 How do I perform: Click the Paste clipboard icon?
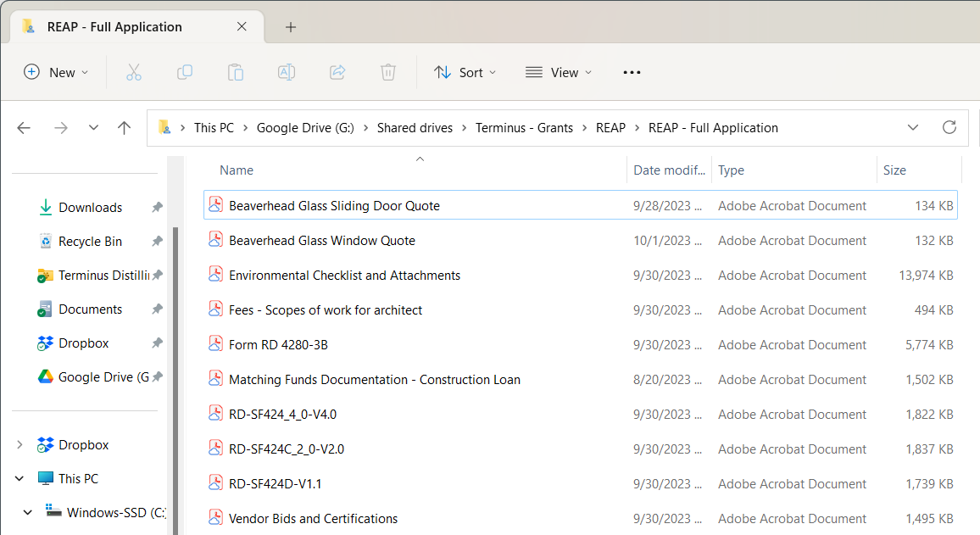[235, 73]
